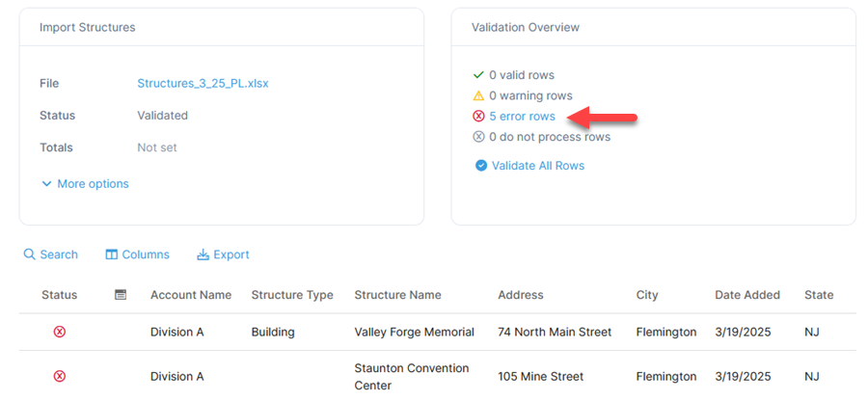Click the row details column header icon

(x=121, y=295)
